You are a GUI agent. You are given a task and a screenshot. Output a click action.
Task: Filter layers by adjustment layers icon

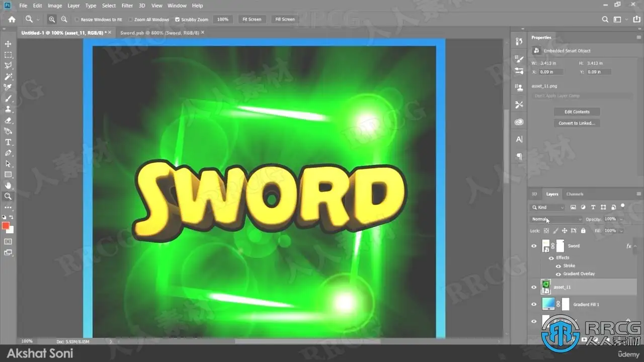click(x=583, y=207)
